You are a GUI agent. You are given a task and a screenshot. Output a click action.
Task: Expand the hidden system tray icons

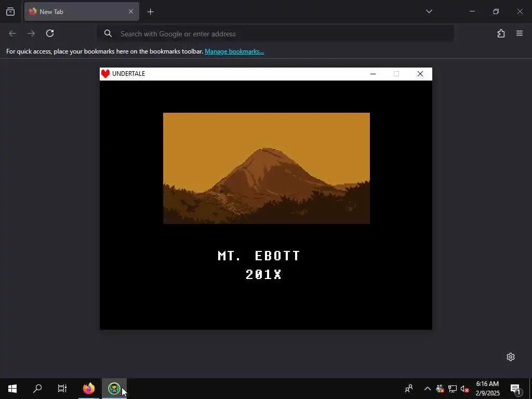(428, 389)
